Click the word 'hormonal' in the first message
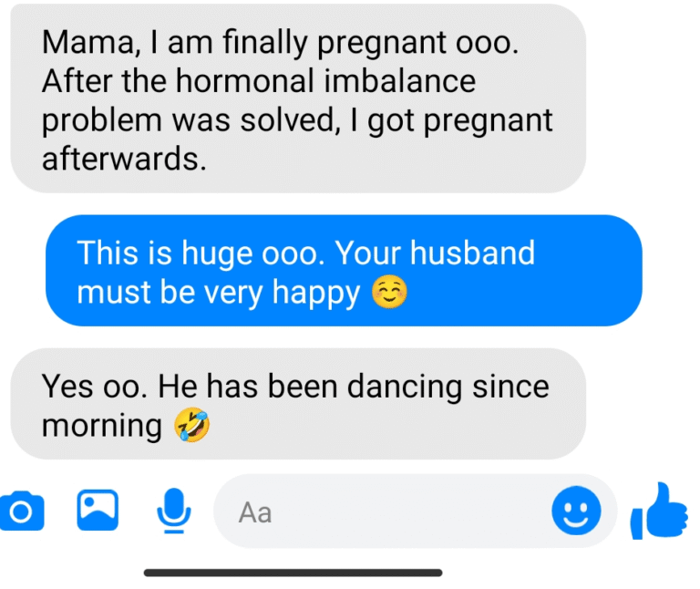Viewport: 700px width, 589px height. pyautogui.click(x=245, y=81)
